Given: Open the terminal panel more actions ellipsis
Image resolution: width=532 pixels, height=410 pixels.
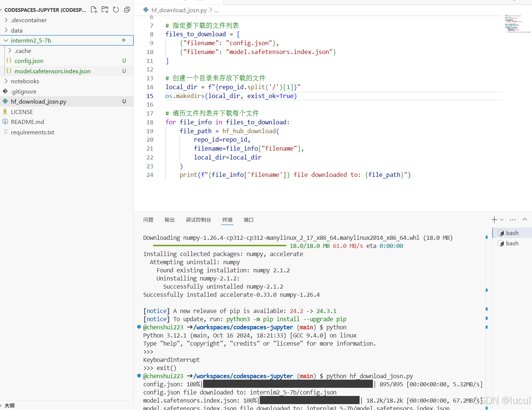Looking at the screenshot, I should (x=512, y=219).
